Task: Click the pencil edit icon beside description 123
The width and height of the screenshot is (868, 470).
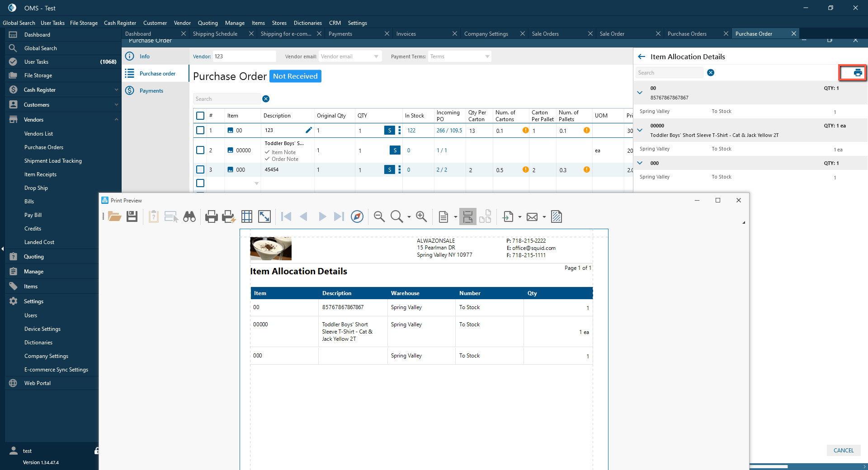Action: click(x=309, y=130)
